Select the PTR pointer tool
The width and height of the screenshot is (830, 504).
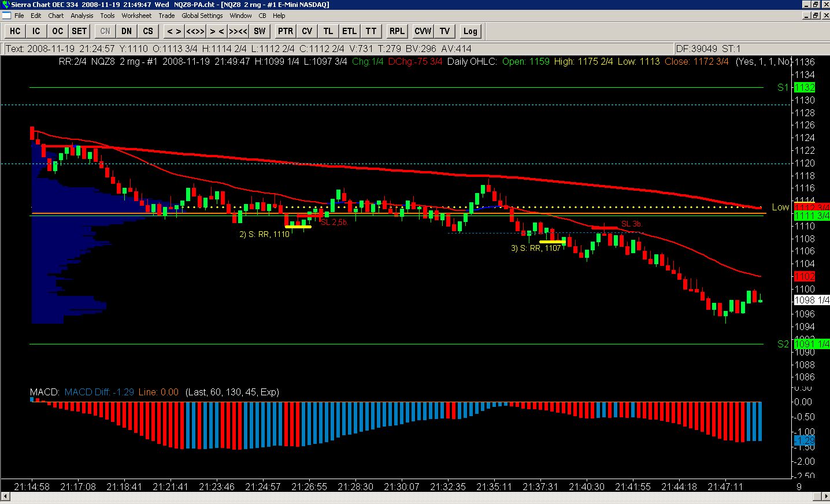[286, 31]
